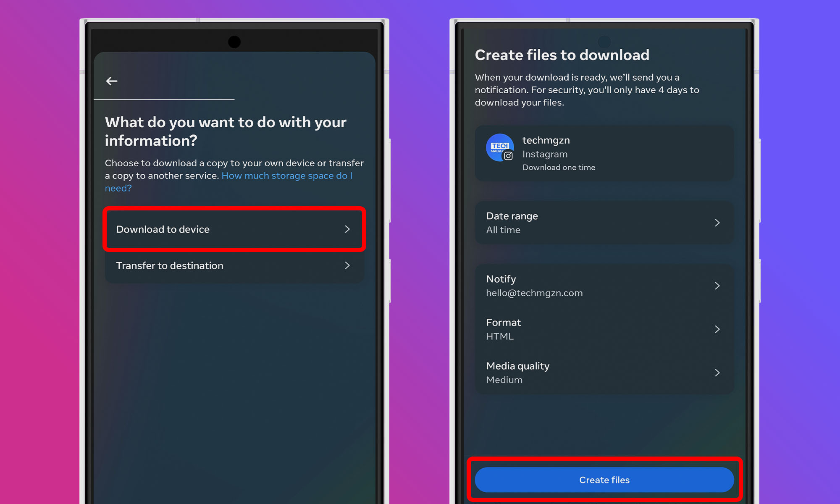Viewport: 840px width, 504px height.
Task: Select the HTML format value
Action: [x=500, y=336]
